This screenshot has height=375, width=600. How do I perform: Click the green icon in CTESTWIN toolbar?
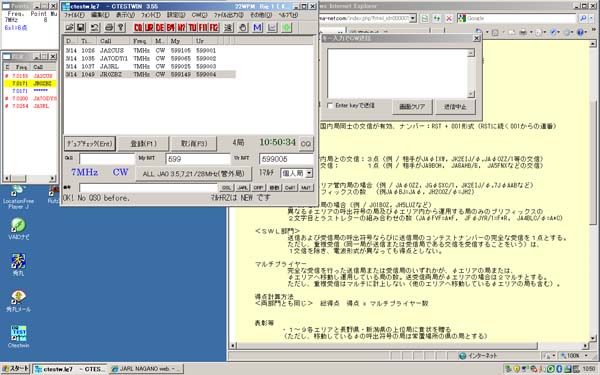click(287, 27)
